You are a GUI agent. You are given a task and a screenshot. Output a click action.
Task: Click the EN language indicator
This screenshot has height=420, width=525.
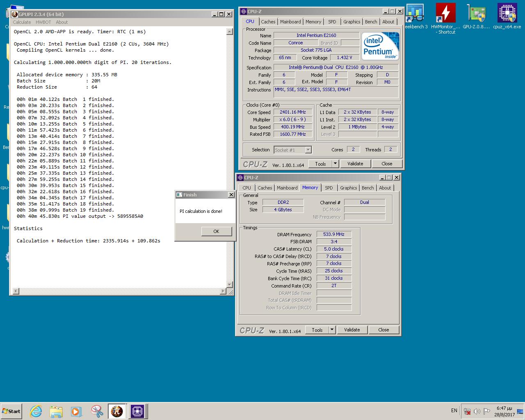[454, 411]
